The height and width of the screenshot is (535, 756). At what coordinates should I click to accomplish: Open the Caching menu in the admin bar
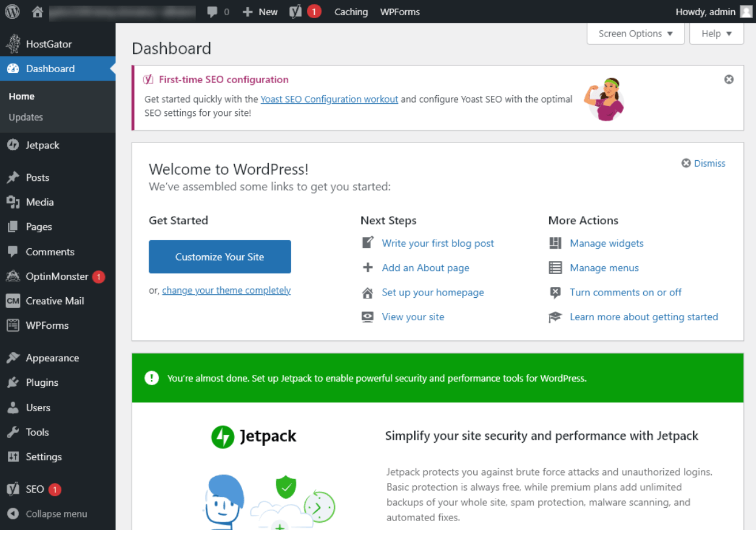[351, 11]
